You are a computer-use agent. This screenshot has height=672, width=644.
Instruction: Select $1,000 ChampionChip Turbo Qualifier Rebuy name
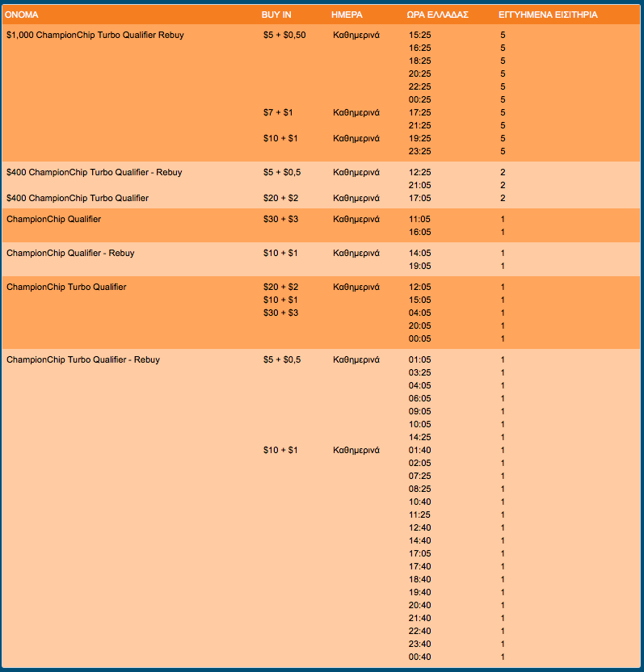[95, 36]
